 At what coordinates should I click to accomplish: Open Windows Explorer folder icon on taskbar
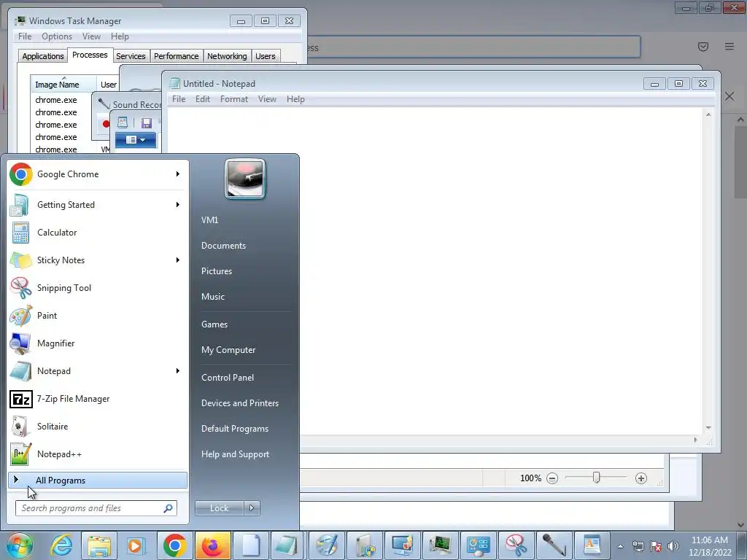(99, 545)
